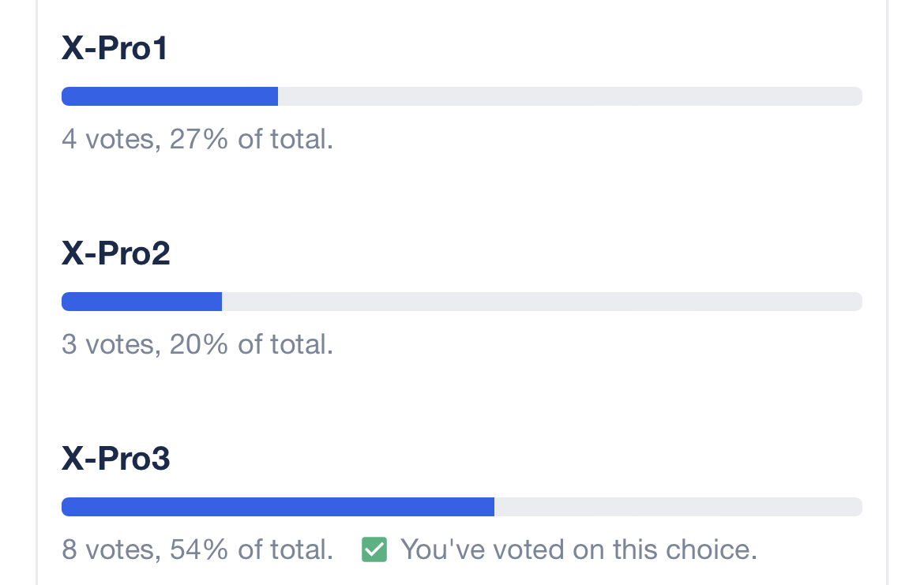Image resolution: width=924 pixels, height=585 pixels.
Task: Click the green checkmark voted icon
Action: (x=374, y=549)
